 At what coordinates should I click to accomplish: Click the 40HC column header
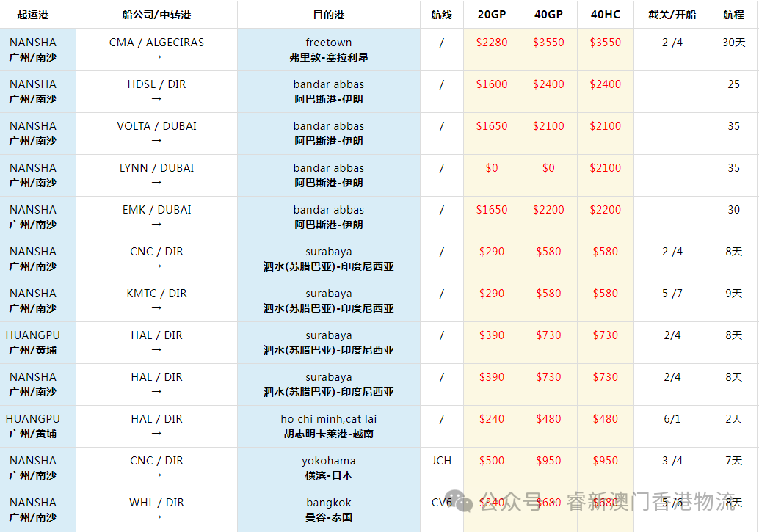605,15
